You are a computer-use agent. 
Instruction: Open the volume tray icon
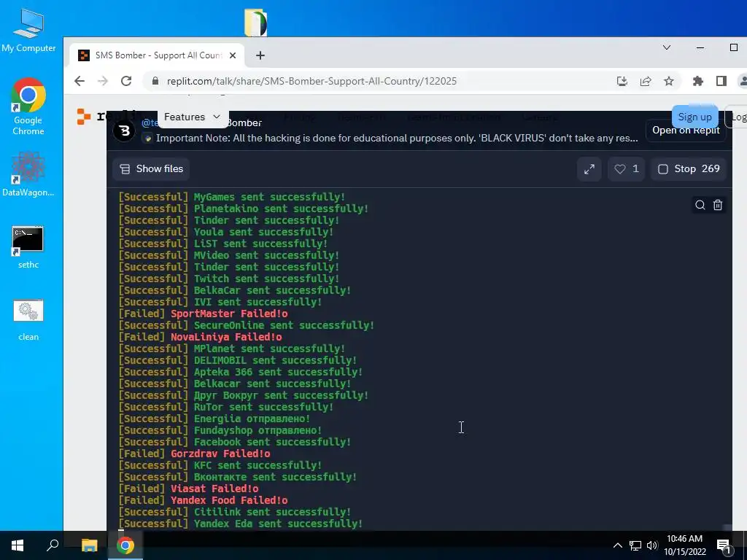pyautogui.click(x=652, y=545)
